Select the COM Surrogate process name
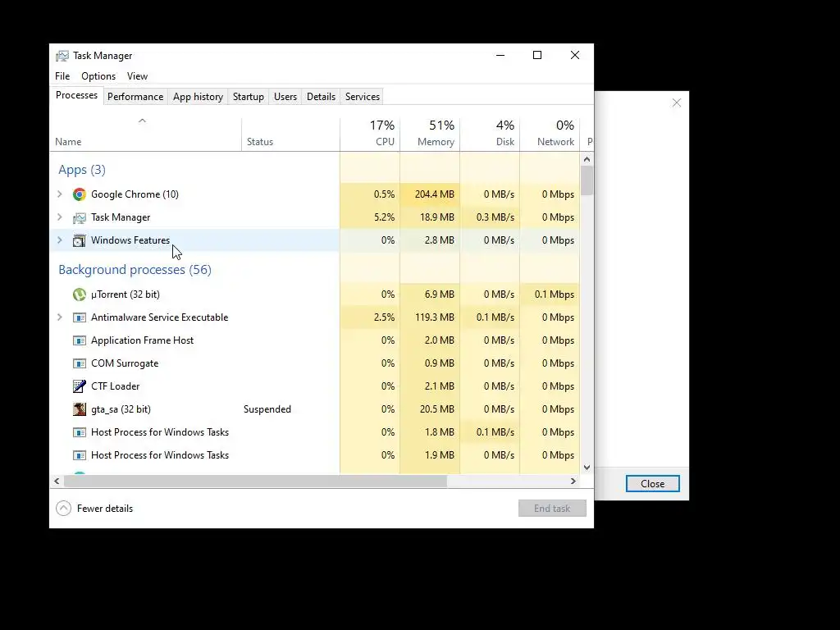Screen dimensions: 840x630 [125, 363]
